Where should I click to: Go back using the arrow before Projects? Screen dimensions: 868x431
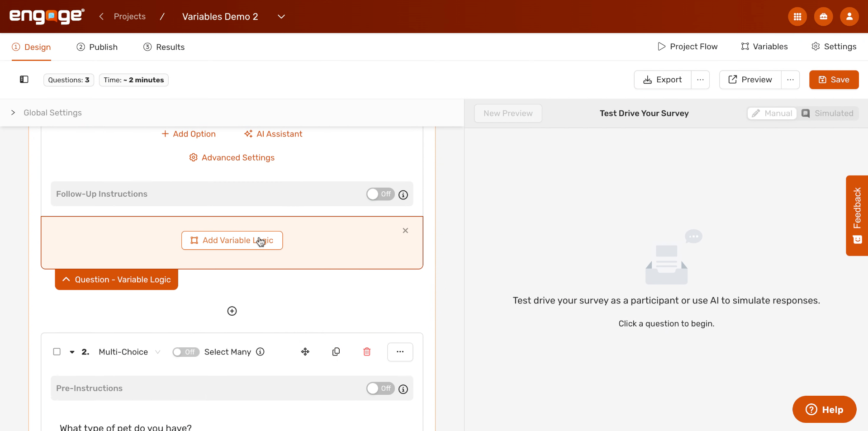(101, 16)
